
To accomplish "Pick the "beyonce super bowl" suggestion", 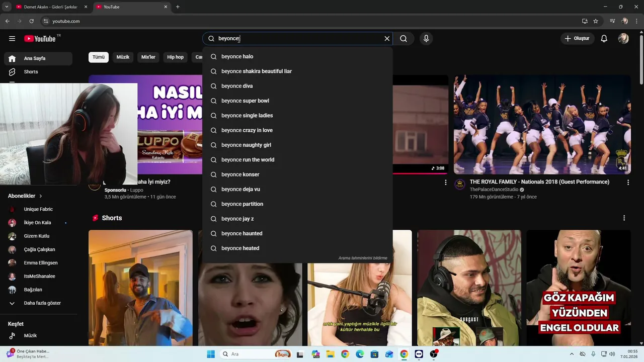I will [x=297, y=101].
